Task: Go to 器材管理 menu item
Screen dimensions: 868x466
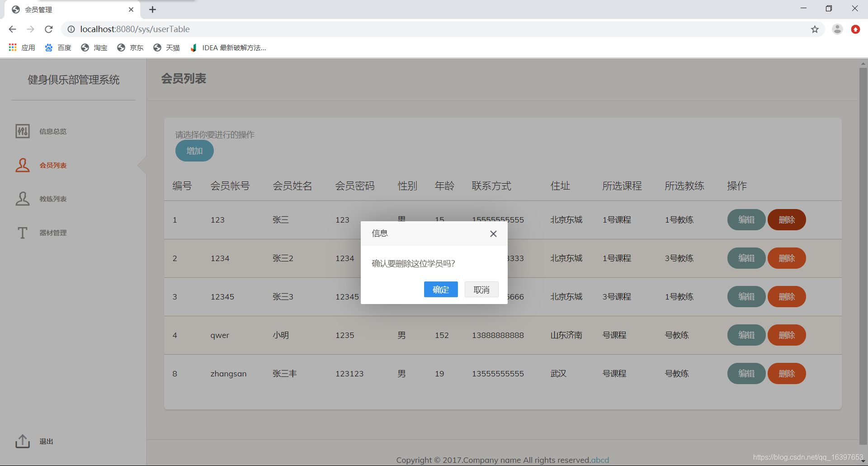Action: point(53,233)
